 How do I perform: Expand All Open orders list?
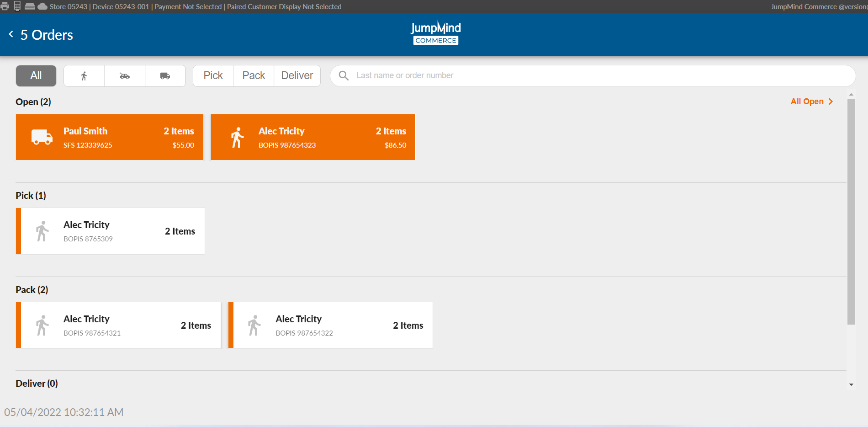pos(811,101)
